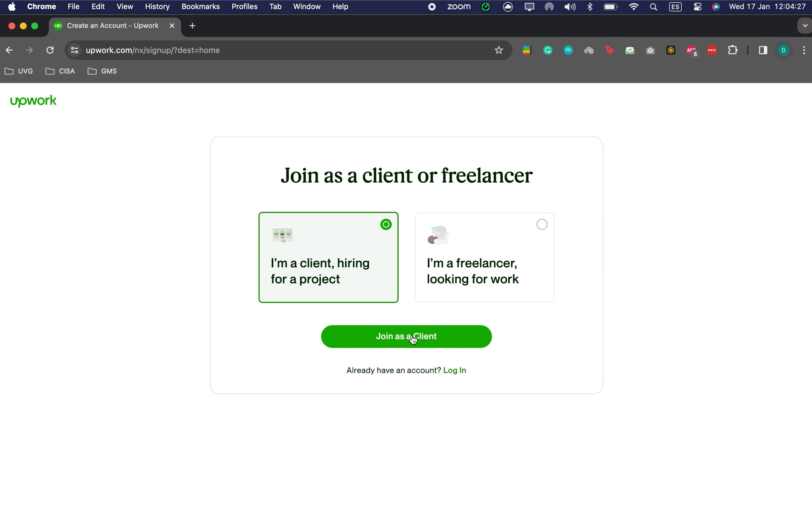812x509 pixels.
Task: Open Chrome three-dot menu
Action: pos(804,50)
